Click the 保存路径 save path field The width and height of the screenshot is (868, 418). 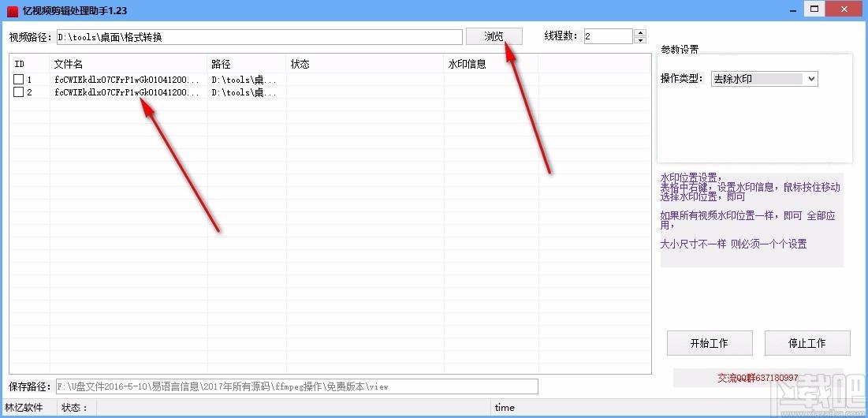coord(296,386)
